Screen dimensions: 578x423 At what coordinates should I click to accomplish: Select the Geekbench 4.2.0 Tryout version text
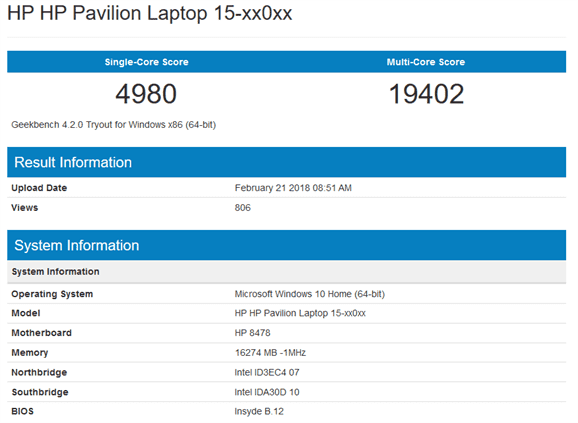[114, 125]
